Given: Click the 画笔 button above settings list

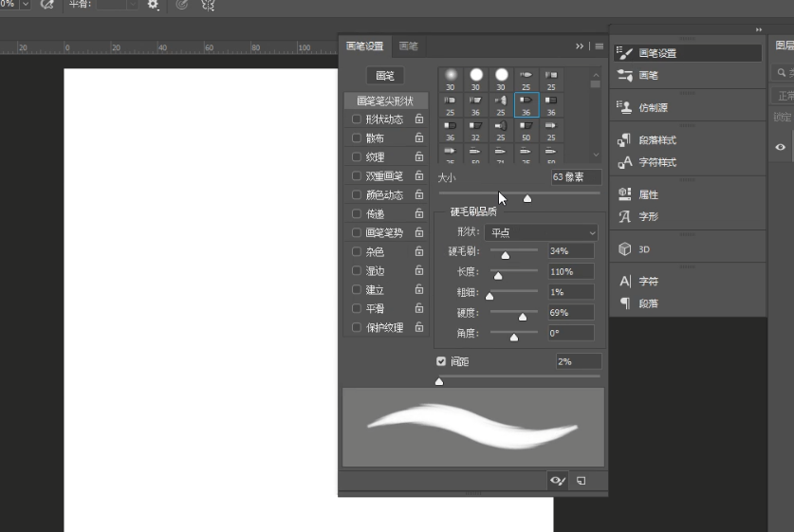Looking at the screenshot, I should pos(385,76).
